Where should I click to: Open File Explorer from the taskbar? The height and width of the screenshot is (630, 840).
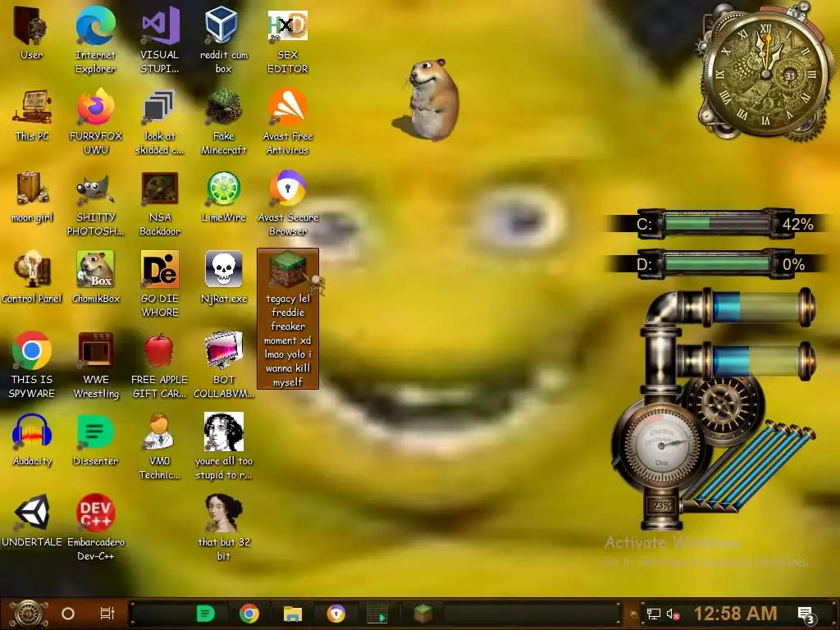coord(293,614)
